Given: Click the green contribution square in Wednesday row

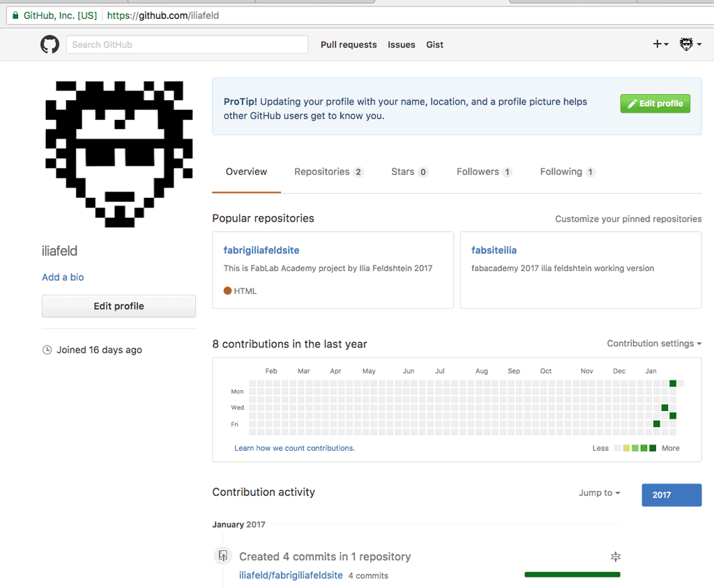Looking at the screenshot, I should 664,408.
